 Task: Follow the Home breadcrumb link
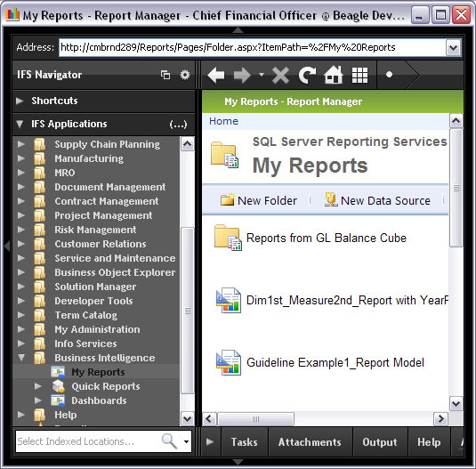click(223, 121)
